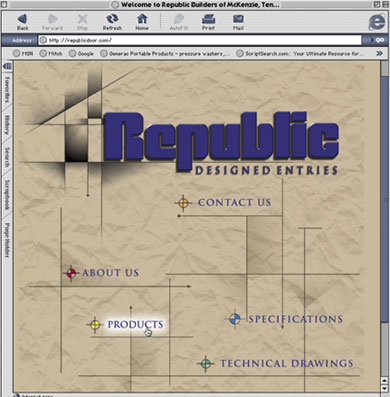Image resolution: width=390 pixels, height=397 pixels.
Task: Click the Forward arrow icon
Action: click(x=52, y=19)
